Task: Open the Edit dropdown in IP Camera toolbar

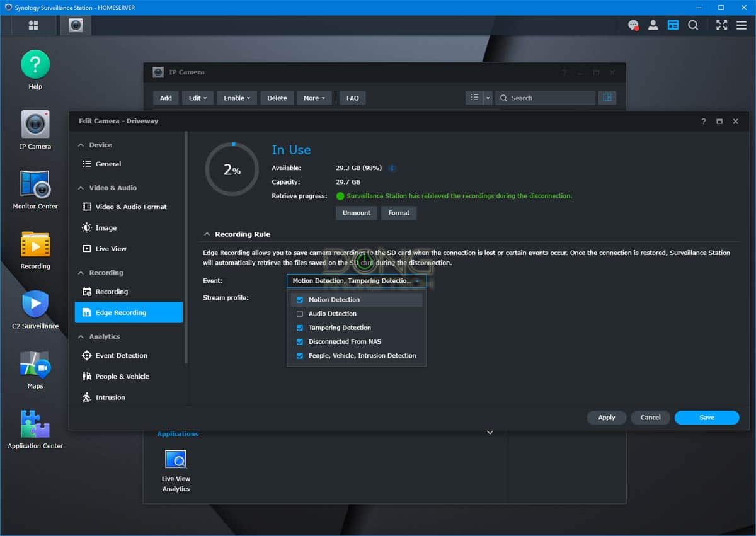Action: tap(198, 98)
